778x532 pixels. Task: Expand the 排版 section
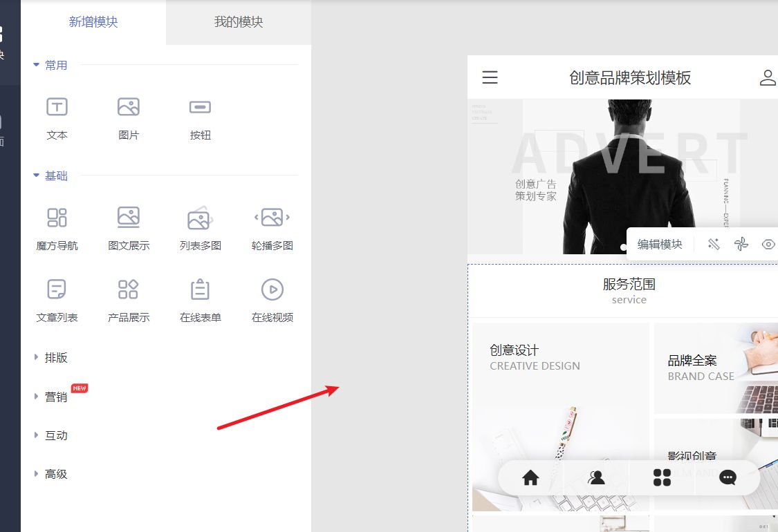pyautogui.click(x=57, y=357)
